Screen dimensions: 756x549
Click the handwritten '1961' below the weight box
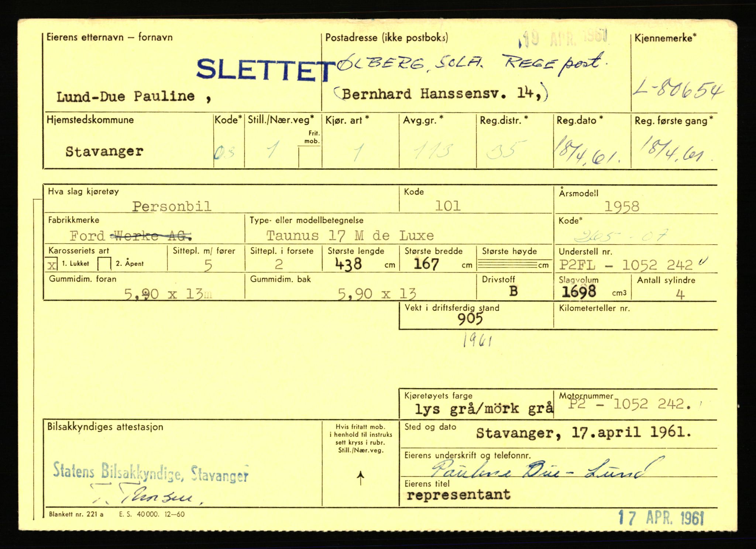pos(477,340)
